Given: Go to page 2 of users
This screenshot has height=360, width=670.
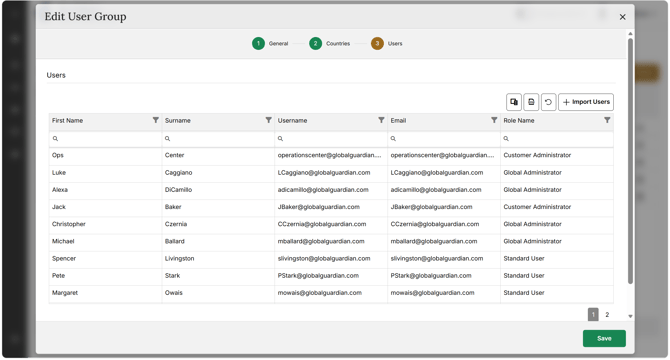Looking at the screenshot, I should pyautogui.click(x=607, y=315).
